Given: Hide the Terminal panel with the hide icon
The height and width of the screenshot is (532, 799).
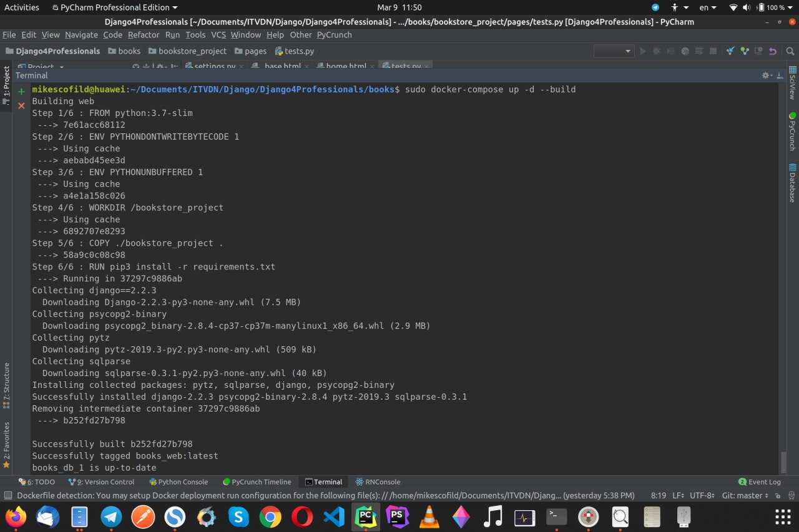Looking at the screenshot, I should point(779,75).
